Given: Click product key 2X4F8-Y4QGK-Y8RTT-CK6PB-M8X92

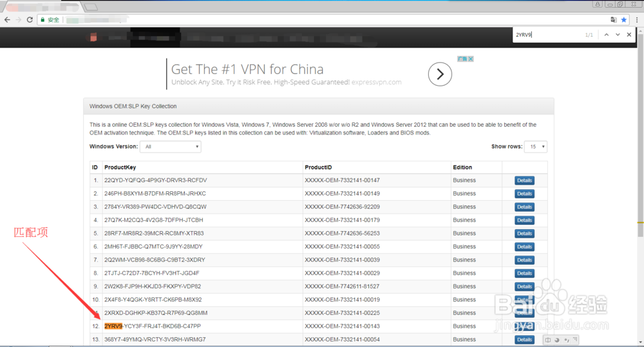Looking at the screenshot, I should point(153,300).
